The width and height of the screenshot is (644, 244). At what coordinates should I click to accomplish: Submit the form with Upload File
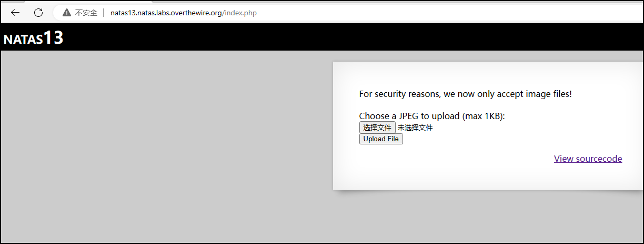coord(381,139)
